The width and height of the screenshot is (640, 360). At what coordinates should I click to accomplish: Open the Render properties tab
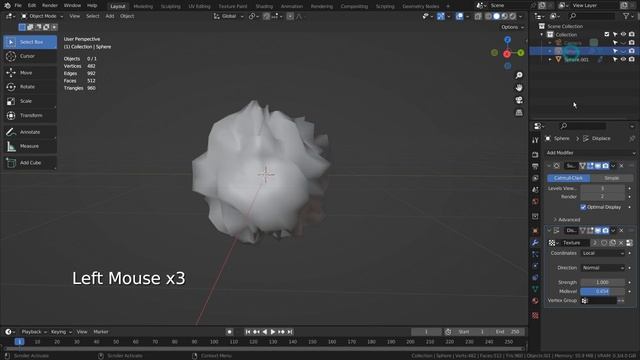pos(535,155)
